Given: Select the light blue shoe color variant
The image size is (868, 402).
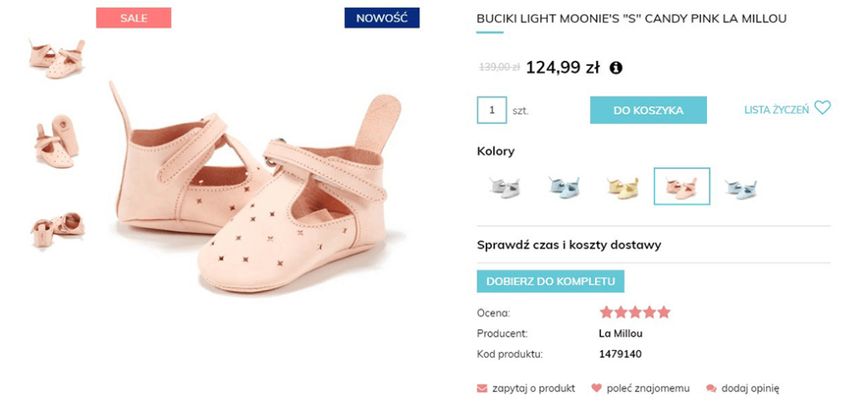Looking at the screenshot, I should [564, 187].
